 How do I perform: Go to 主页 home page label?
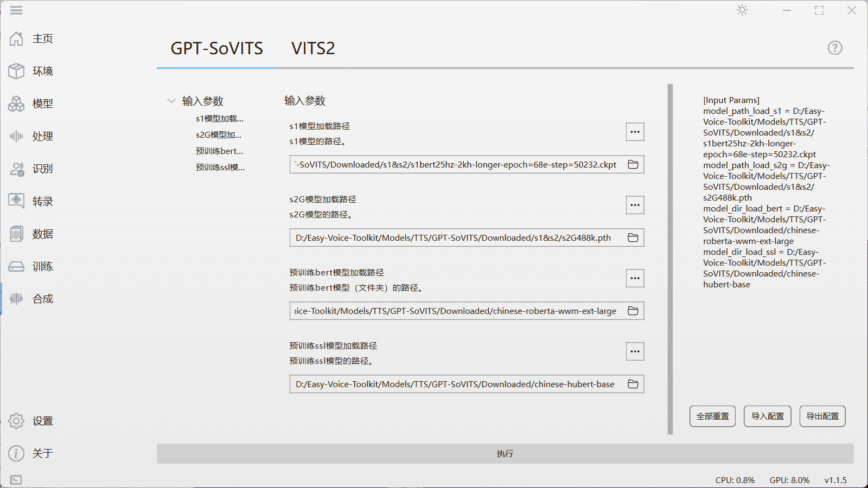(x=43, y=38)
